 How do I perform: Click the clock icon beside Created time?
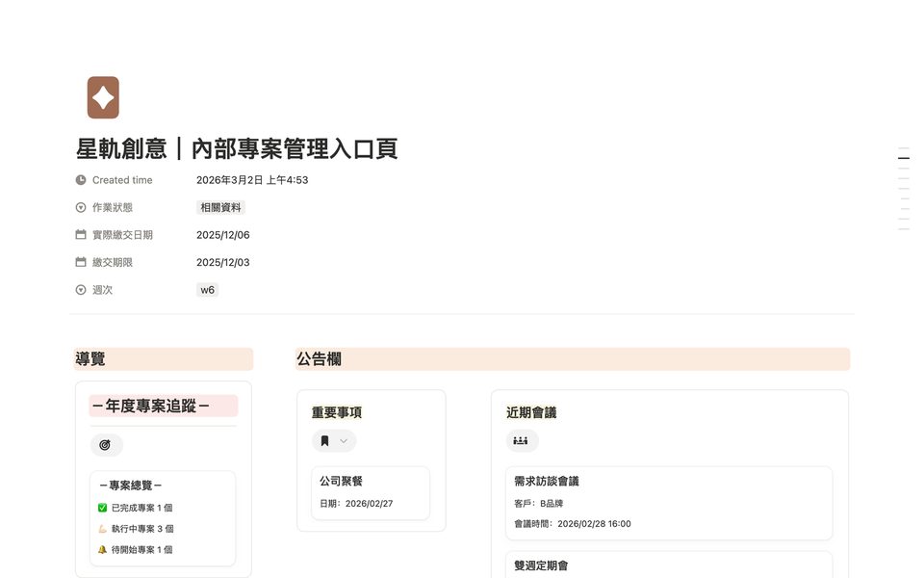(81, 180)
